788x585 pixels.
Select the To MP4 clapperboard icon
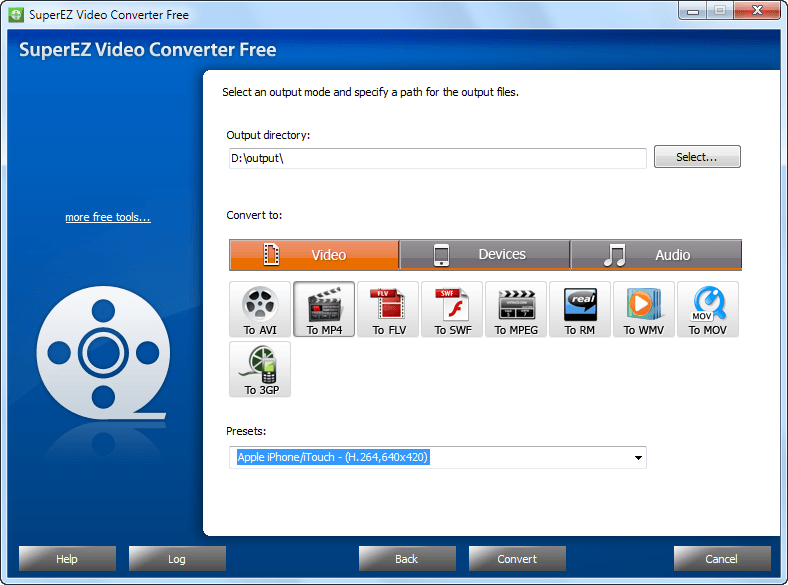point(324,309)
